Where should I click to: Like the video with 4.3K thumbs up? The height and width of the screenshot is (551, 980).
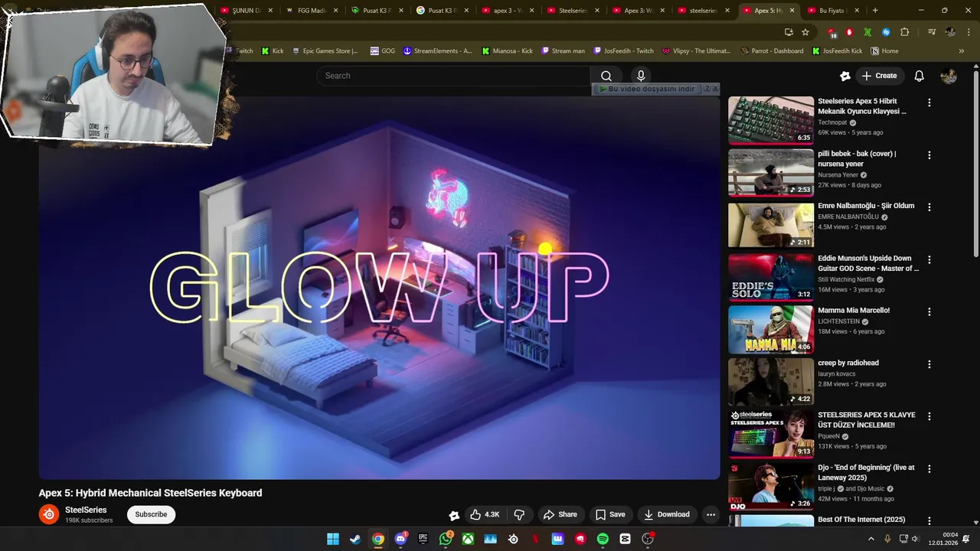[485, 514]
